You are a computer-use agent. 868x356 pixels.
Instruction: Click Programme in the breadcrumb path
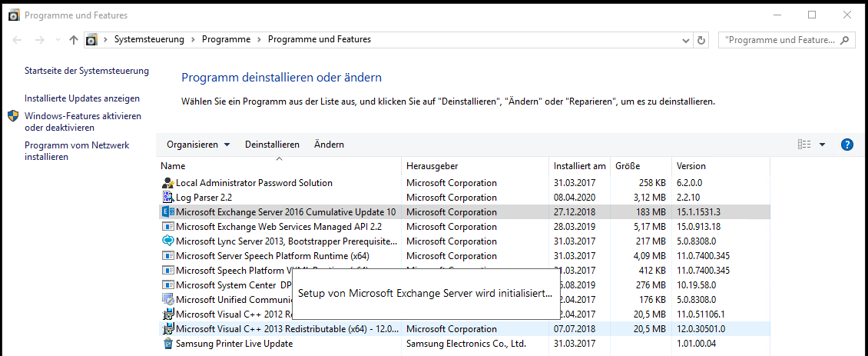226,40
